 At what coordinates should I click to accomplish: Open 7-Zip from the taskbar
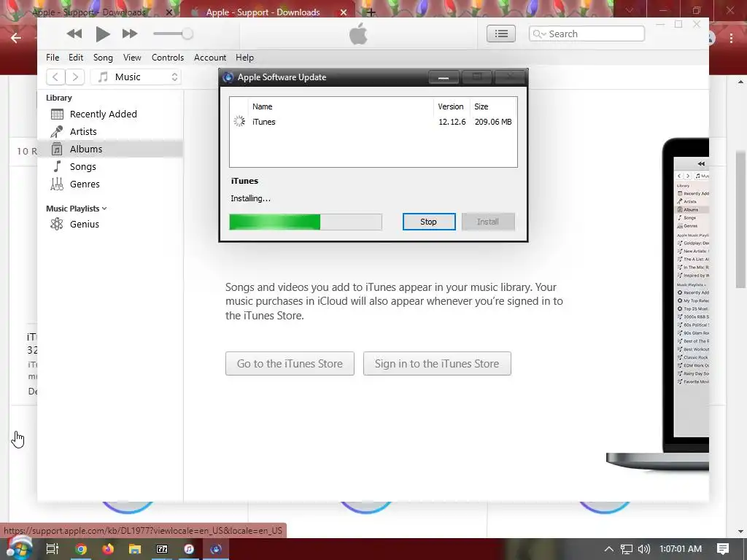tap(162, 549)
